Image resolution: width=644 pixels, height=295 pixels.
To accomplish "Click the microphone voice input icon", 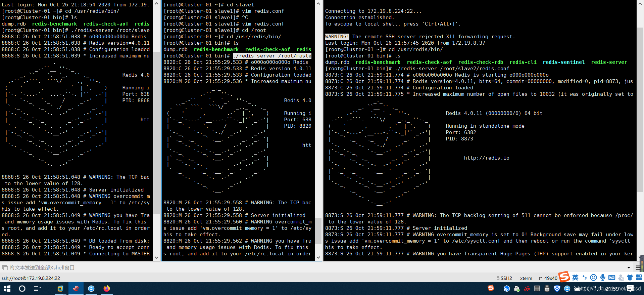I will pos(603,278).
